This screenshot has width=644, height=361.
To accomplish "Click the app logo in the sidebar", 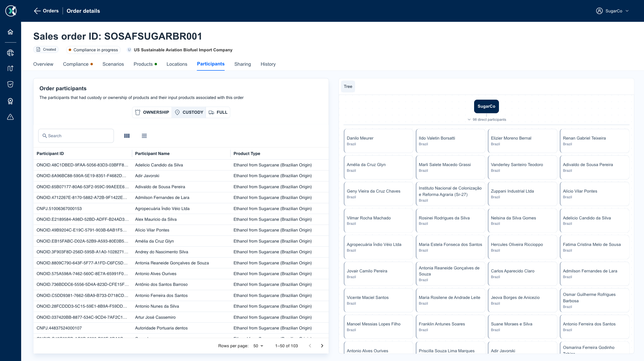I will point(11,11).
